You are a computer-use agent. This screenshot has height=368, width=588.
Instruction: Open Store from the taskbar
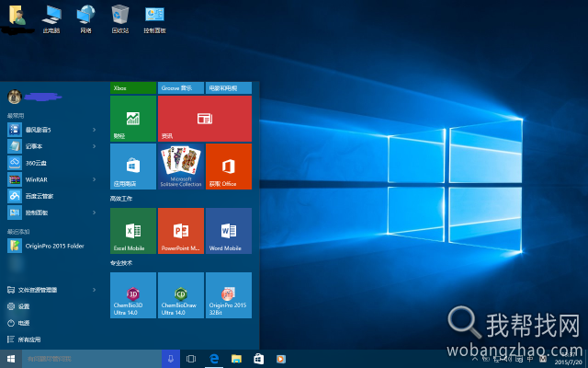[258, 359]
